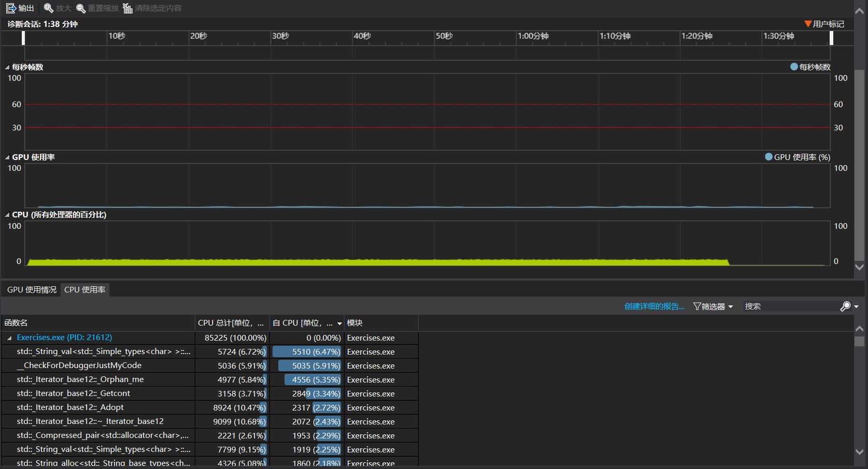Open 创建详细的报告... link
Viewport: 868px width, 469px height.
pyautogui.click(x=654, y=306)
